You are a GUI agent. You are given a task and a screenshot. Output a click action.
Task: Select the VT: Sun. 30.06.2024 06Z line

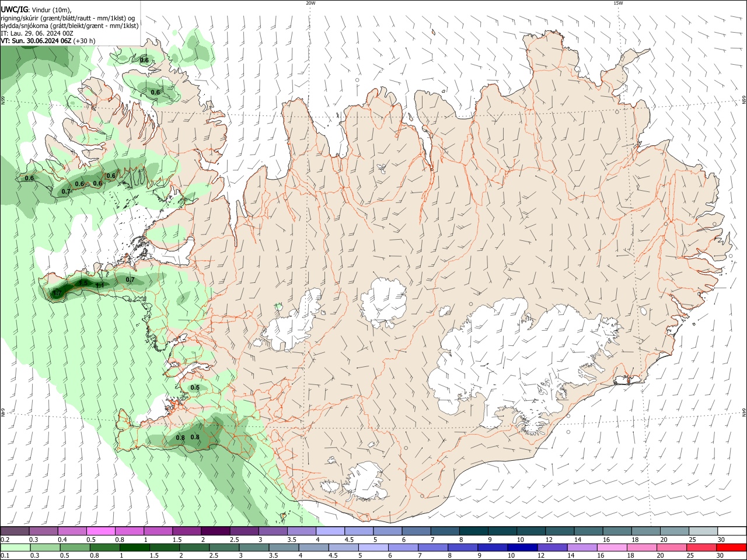pos(48,41)
